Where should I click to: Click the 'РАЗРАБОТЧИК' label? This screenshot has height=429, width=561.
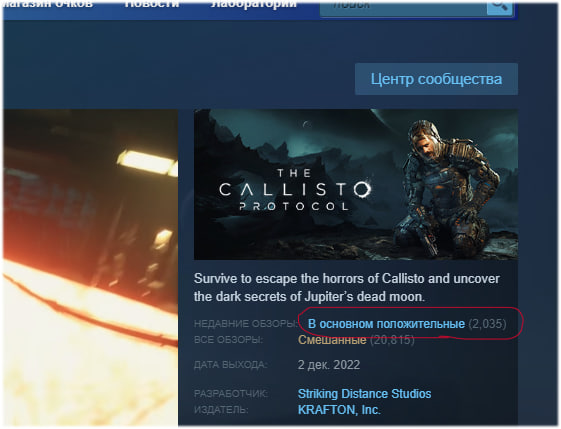pyautogui.click(x=231, y=394)
